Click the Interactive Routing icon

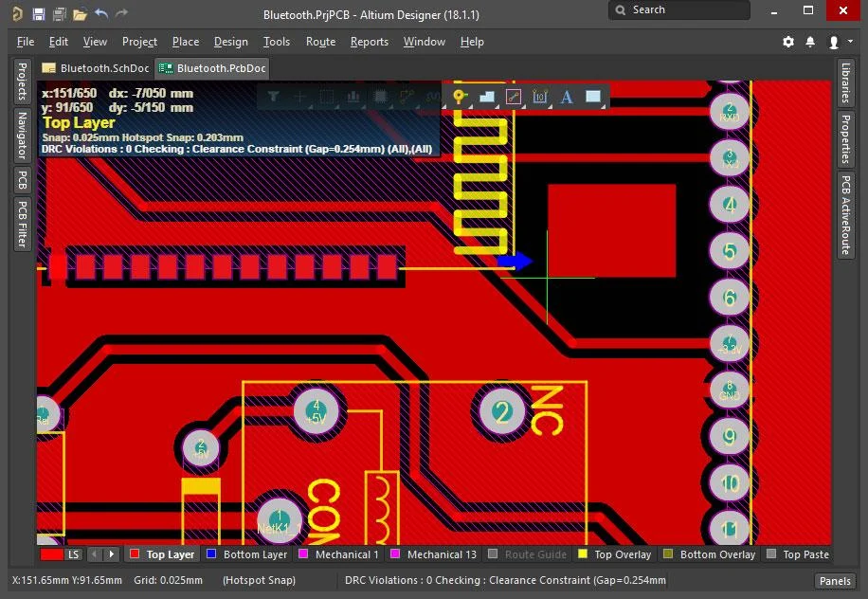pos(407,98)
